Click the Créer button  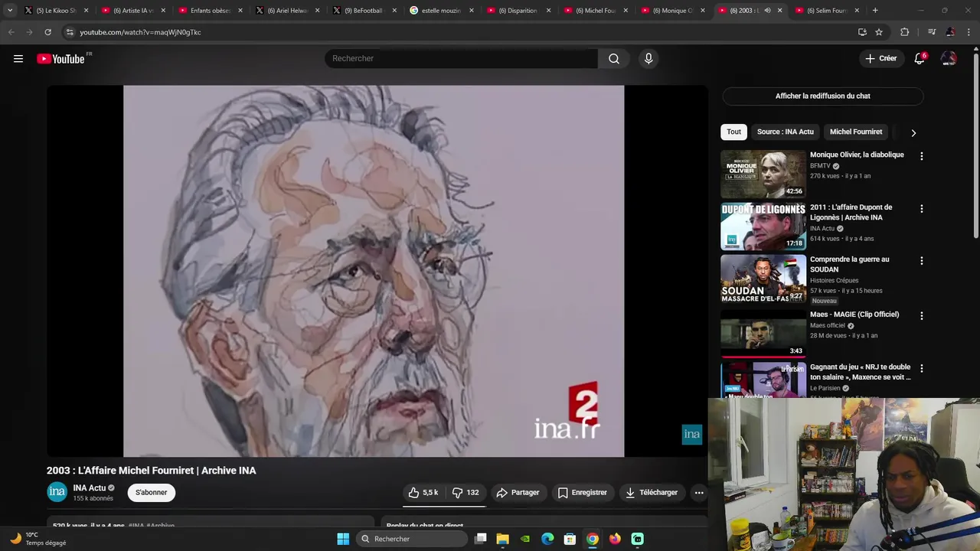[x=880, y=59]
